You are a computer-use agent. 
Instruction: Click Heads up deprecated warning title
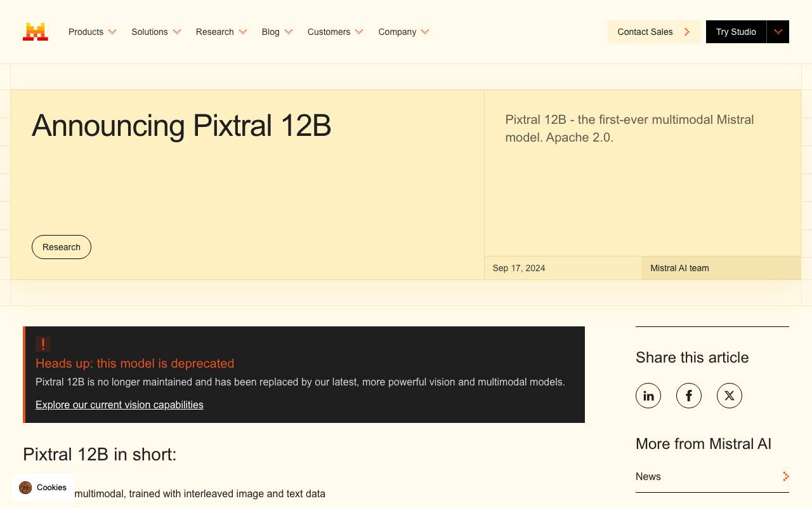click(x=135, y=363)
